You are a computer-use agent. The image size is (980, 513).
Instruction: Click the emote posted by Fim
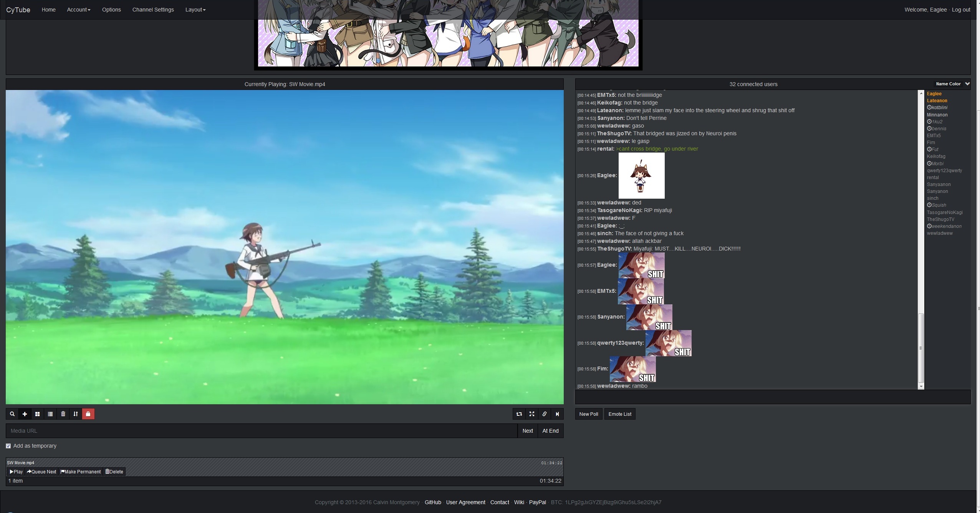632,369
